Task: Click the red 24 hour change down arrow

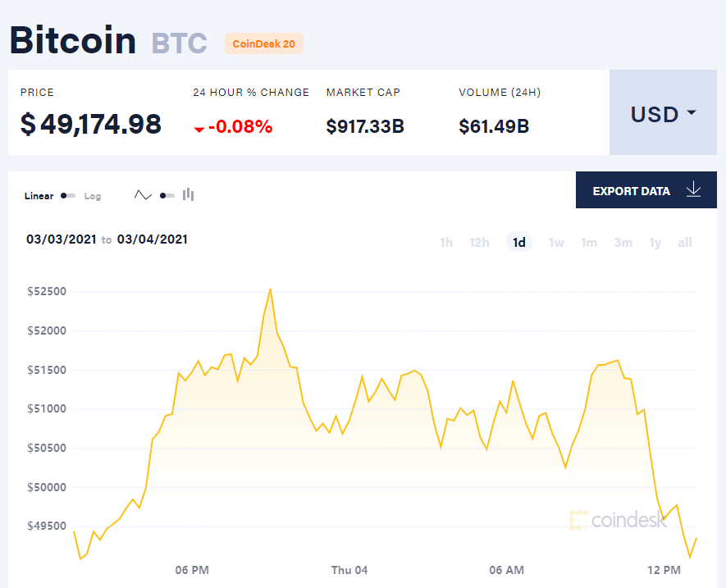Action: tap(199, 130)
